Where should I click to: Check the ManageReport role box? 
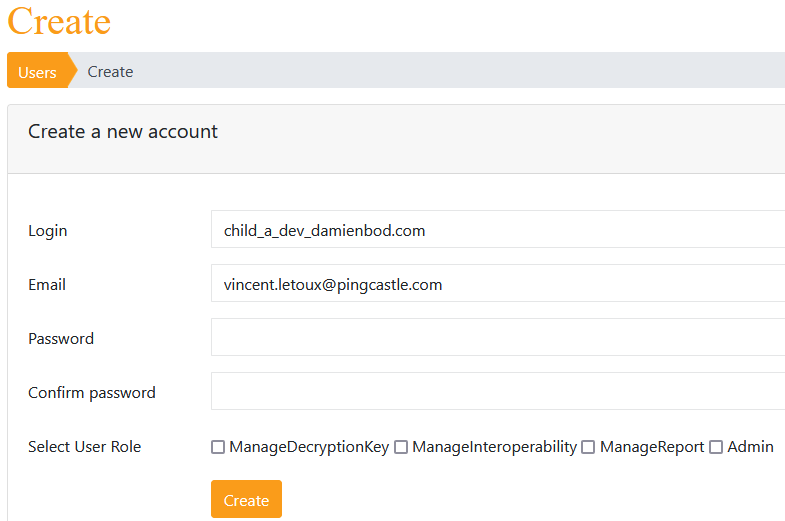coord(588,447)
